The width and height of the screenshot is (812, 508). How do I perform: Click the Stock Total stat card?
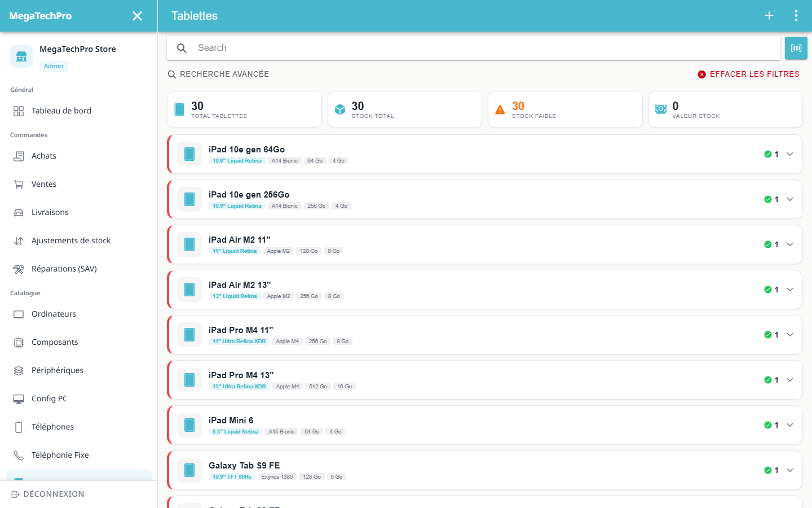pos(405,110)
